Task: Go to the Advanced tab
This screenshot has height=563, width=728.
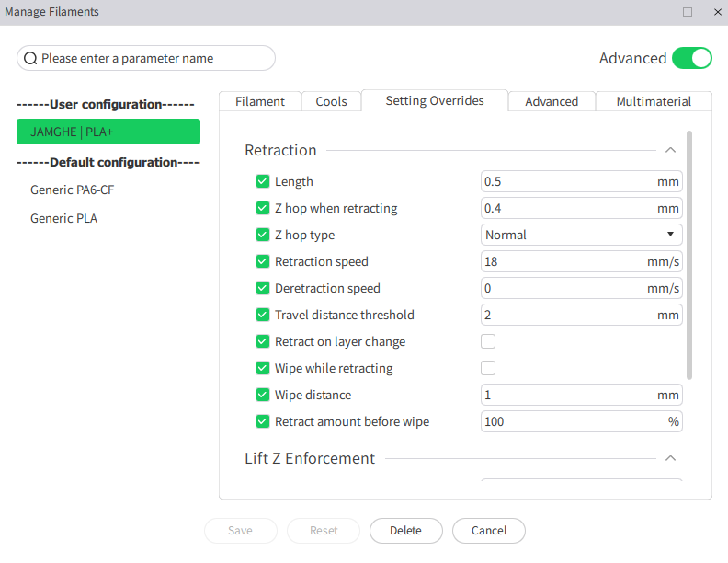Action: (x=552, y=101)
